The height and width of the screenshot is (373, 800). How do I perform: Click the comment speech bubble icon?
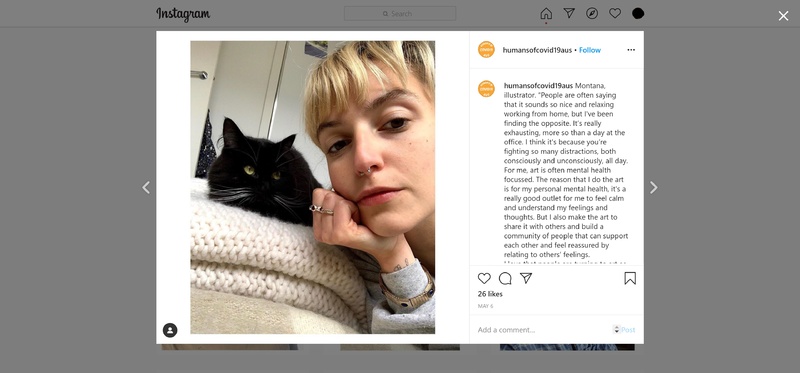[x=505, y=278]
